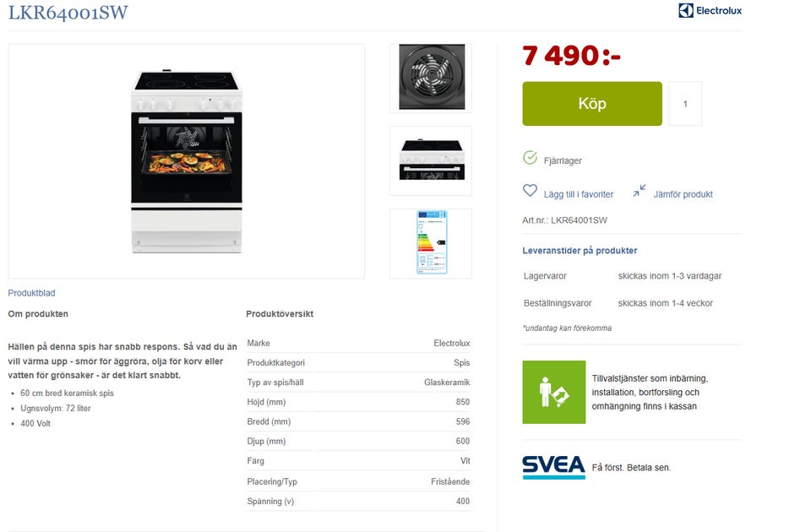Click Lägg till i favoriter link

point(578,194)
